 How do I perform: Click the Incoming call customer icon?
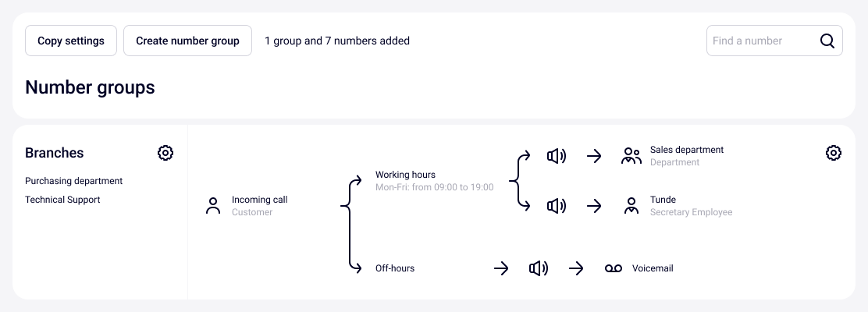click(x=212, y=206)
